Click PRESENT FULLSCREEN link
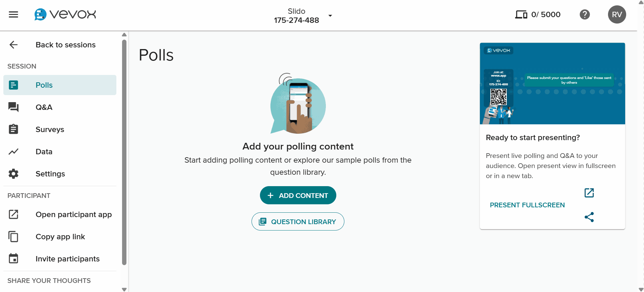Viewport: 644px width, 292px height. [527, 205]
